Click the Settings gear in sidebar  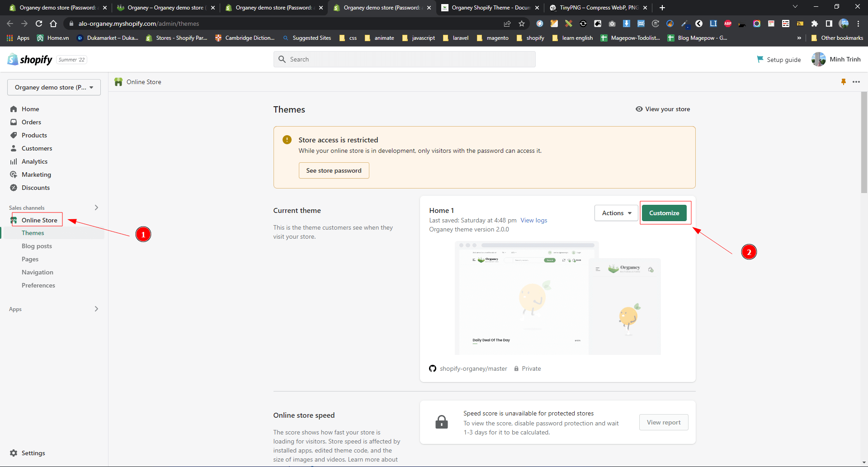14,453
